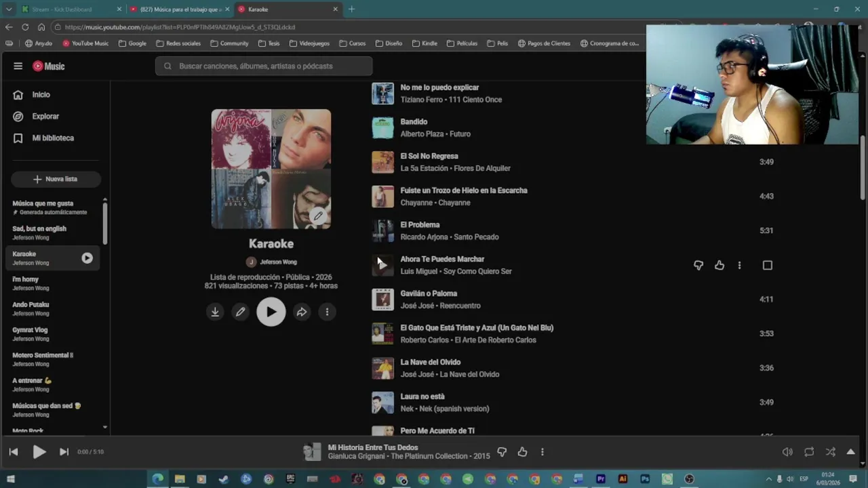The height and width of the screenshot is (488, 868).
Task: Open the browser tab search dropdown
Action: (8, 9)
